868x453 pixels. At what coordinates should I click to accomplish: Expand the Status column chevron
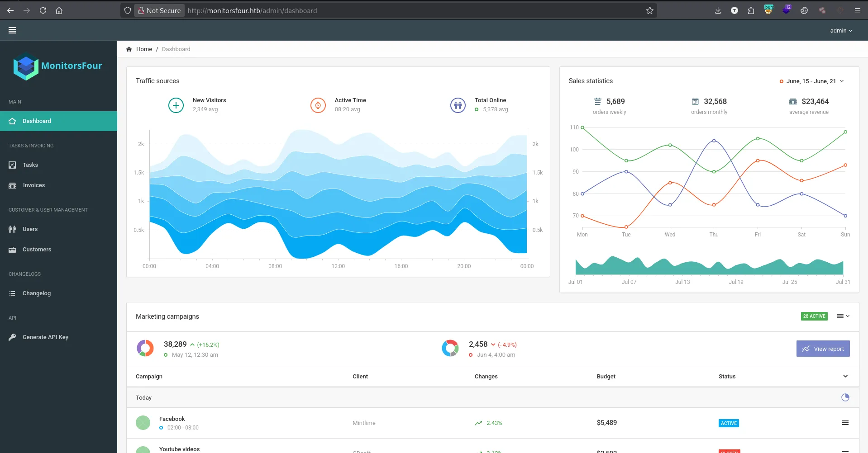[845, 376]
